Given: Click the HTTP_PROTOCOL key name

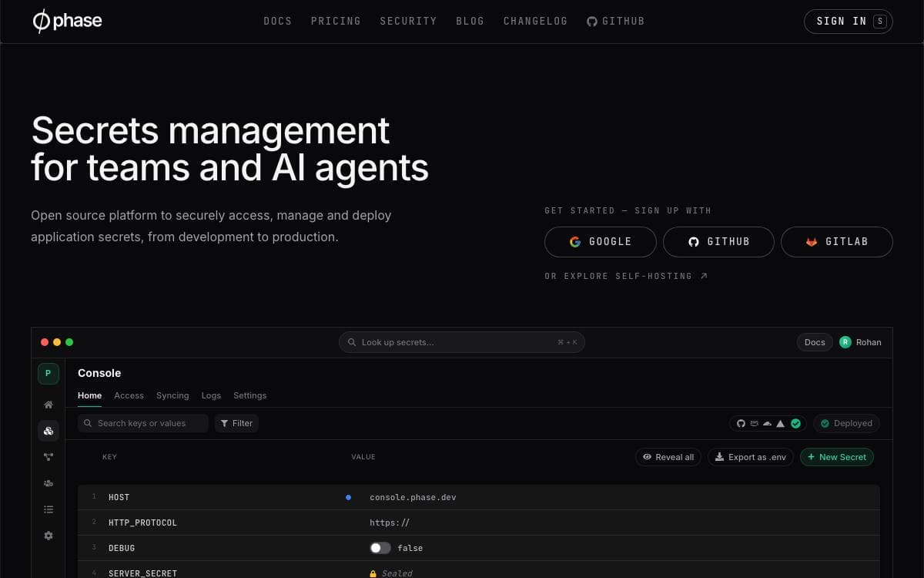Looking at the screenshot, I should click(x=142, y=523).
